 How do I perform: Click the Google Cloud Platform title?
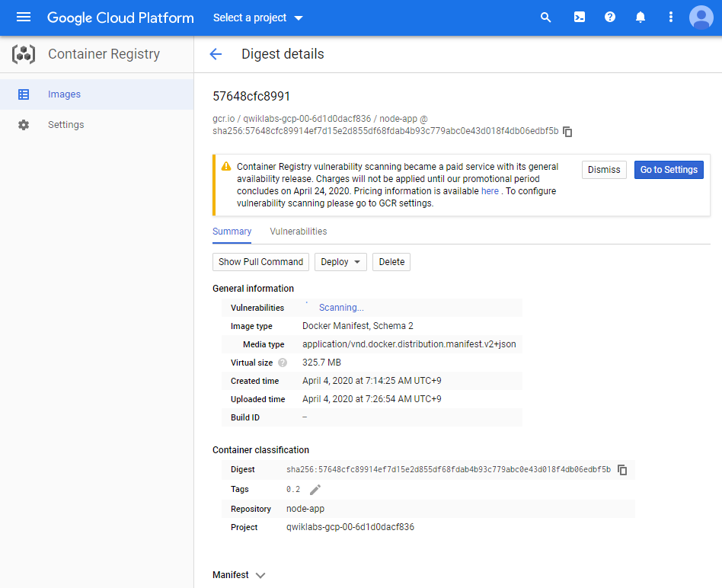coord(120,18)
